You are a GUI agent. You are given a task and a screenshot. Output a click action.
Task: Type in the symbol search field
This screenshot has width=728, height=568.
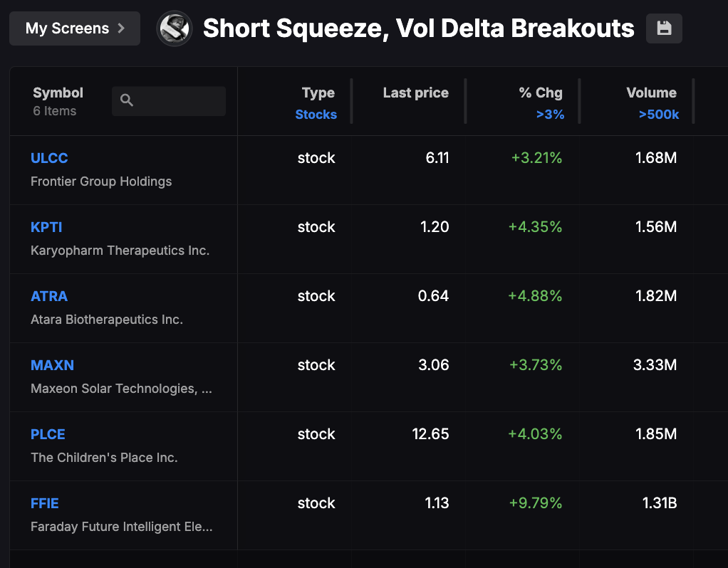[x=178, y=101]
